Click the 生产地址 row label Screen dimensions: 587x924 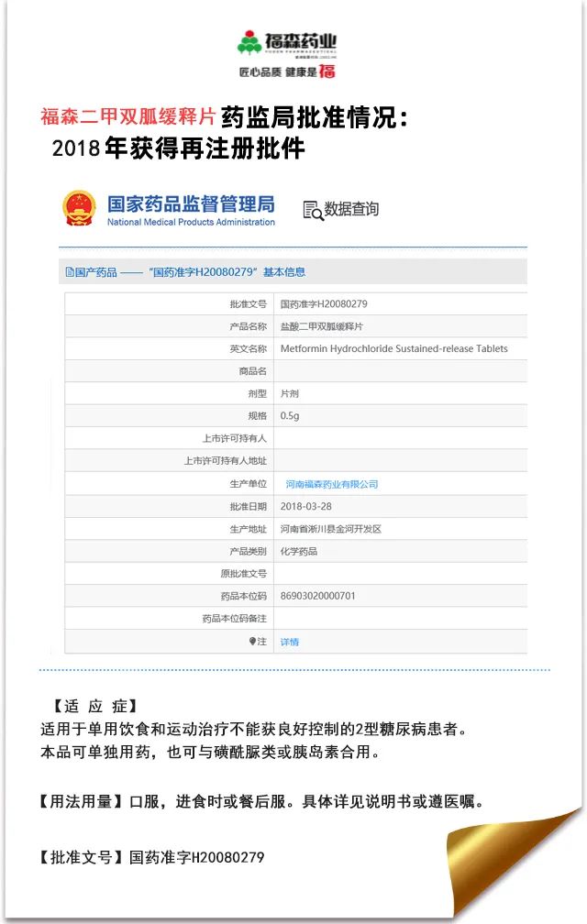[x=249, y=529]
